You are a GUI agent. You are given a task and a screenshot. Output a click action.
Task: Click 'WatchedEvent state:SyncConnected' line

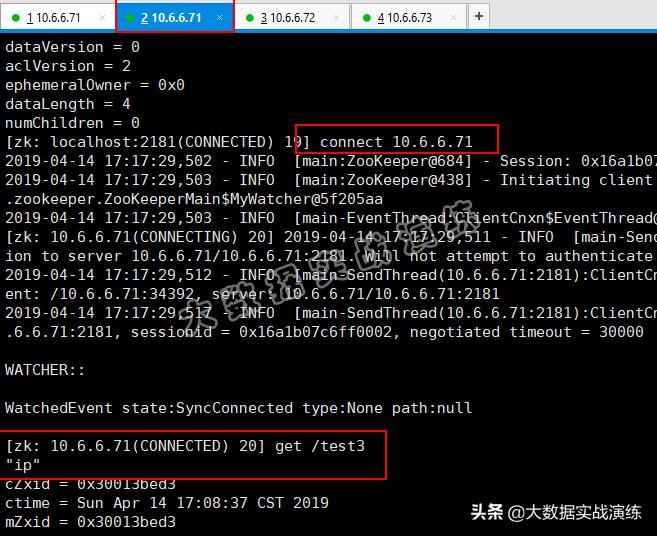click(238, 408)
